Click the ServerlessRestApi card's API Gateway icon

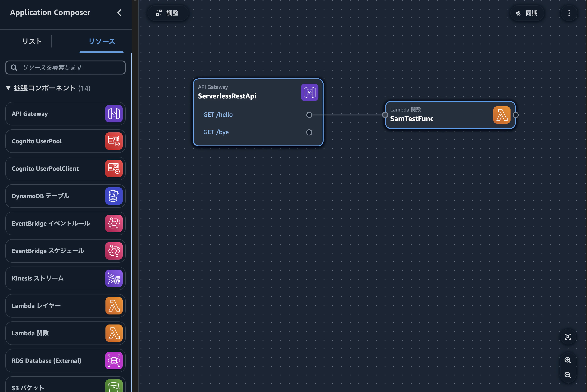[x=309, y=93]
